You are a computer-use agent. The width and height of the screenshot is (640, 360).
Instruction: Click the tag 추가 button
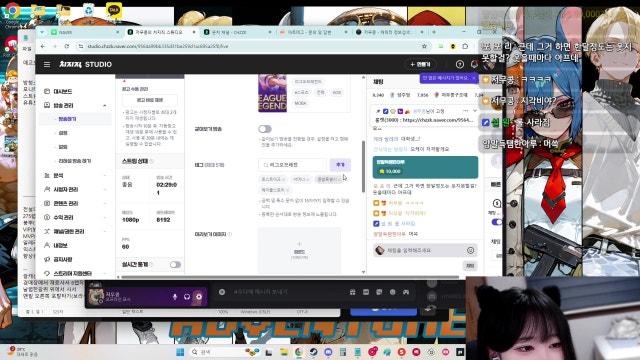pyautogui.click(x=340, y=164)
